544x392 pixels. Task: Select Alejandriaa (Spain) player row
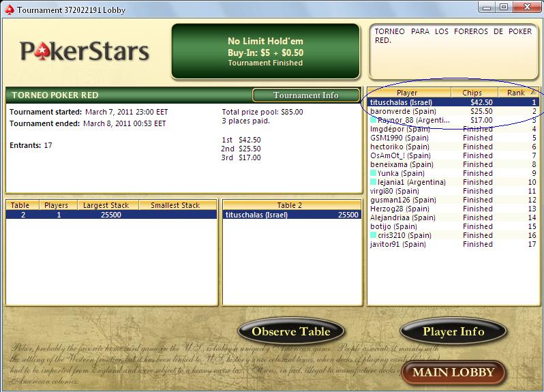click(453, 217)
